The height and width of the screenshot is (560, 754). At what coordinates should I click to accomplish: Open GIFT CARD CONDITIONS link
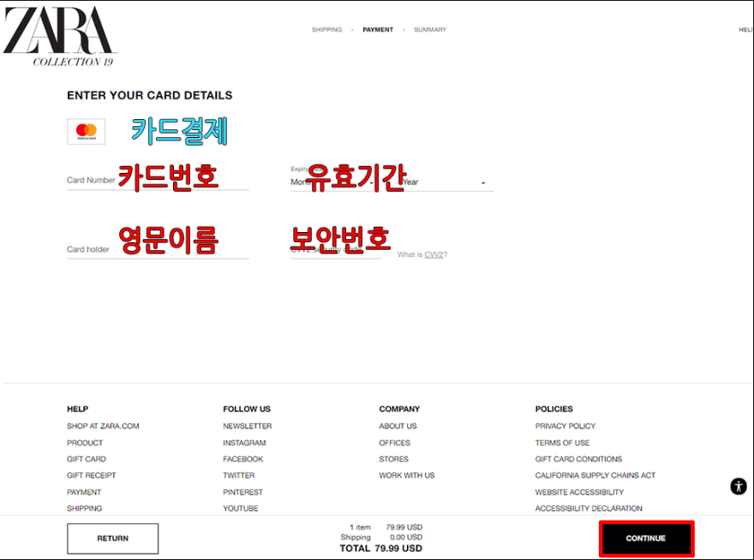[x=578, y=459]
